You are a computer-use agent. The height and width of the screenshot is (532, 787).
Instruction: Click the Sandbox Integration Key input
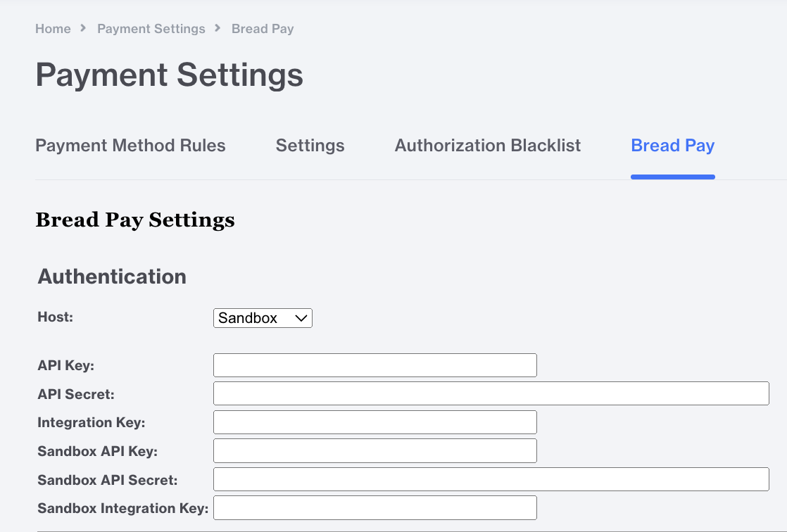pyautogui.click(x=374, y=507)
